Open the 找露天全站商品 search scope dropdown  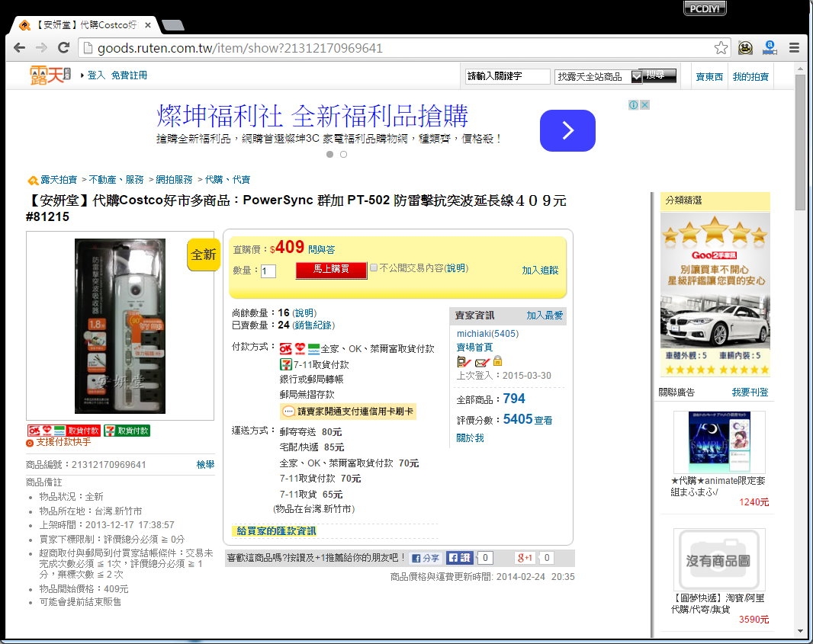[599, 77]
